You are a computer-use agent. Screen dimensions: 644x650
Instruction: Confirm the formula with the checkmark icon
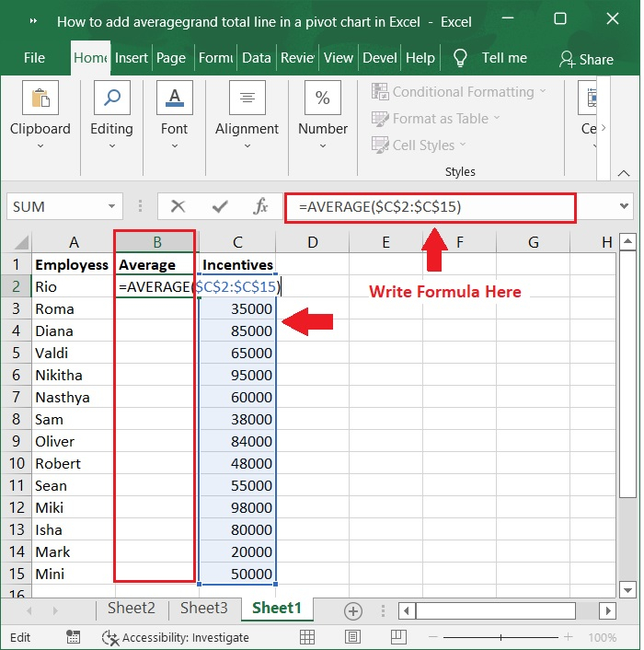click(220, 206)
